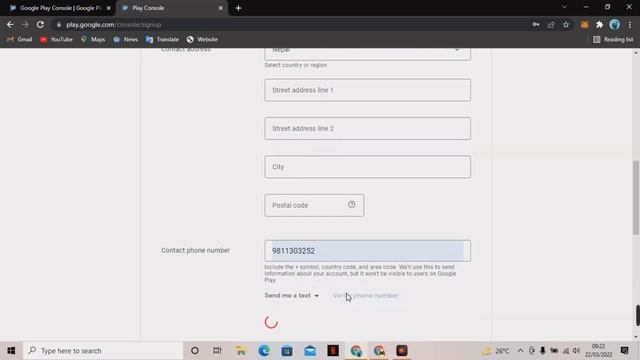Viewport: 640px width, 360px height.
Task: Click the City input field
Action: (x=367, y=167)
